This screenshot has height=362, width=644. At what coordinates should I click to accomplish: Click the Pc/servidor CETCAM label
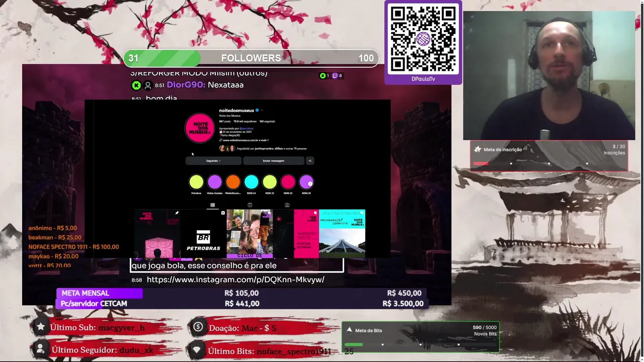tap(94, 304)
